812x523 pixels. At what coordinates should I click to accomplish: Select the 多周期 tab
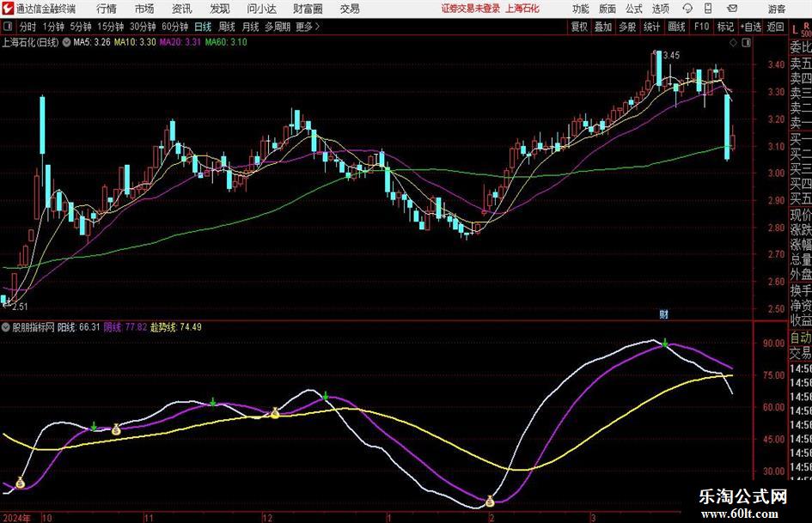coord(278,27)
